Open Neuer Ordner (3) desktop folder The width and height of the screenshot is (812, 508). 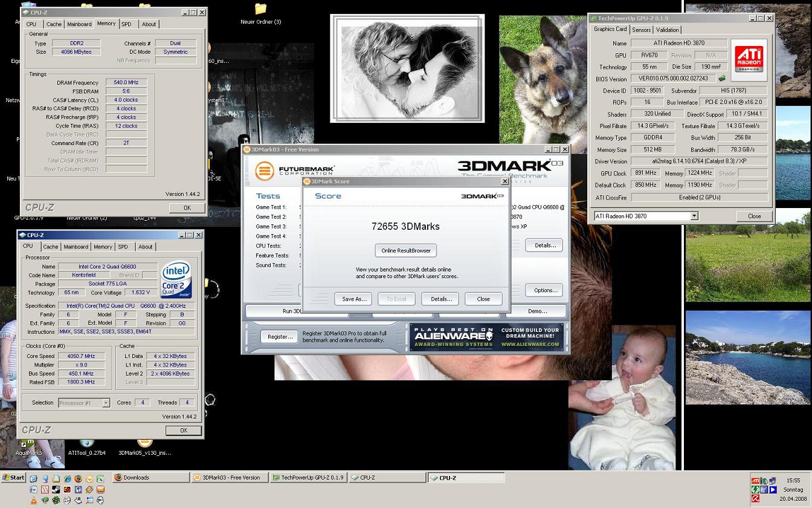(260, 14)
